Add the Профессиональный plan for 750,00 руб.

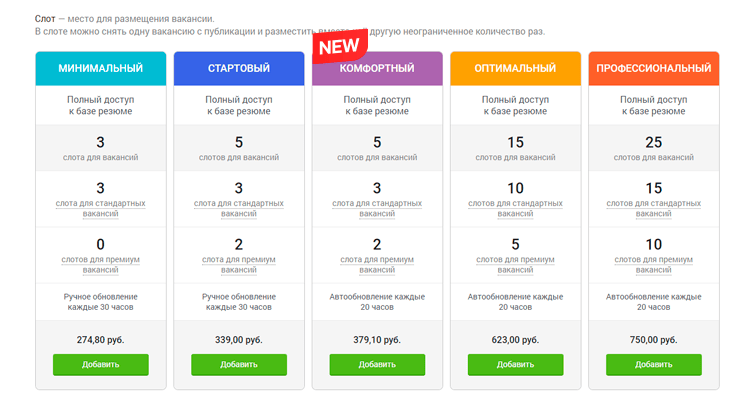pyautogui.click(x=654, y=365)
